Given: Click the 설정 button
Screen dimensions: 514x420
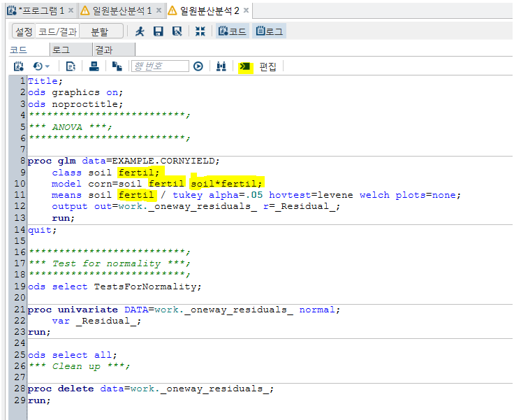Looking at the screenshot, I should 24,31.
